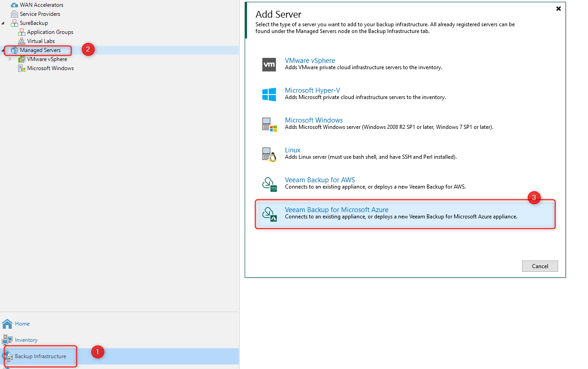
Task: Select Virtual Labs in the tree
Action: point(41,41)
